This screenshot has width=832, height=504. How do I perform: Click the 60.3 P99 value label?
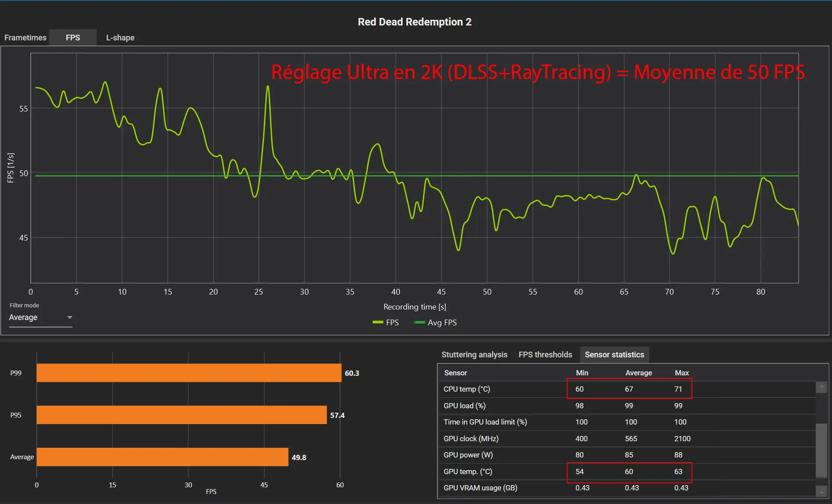(x=352, y=373)
